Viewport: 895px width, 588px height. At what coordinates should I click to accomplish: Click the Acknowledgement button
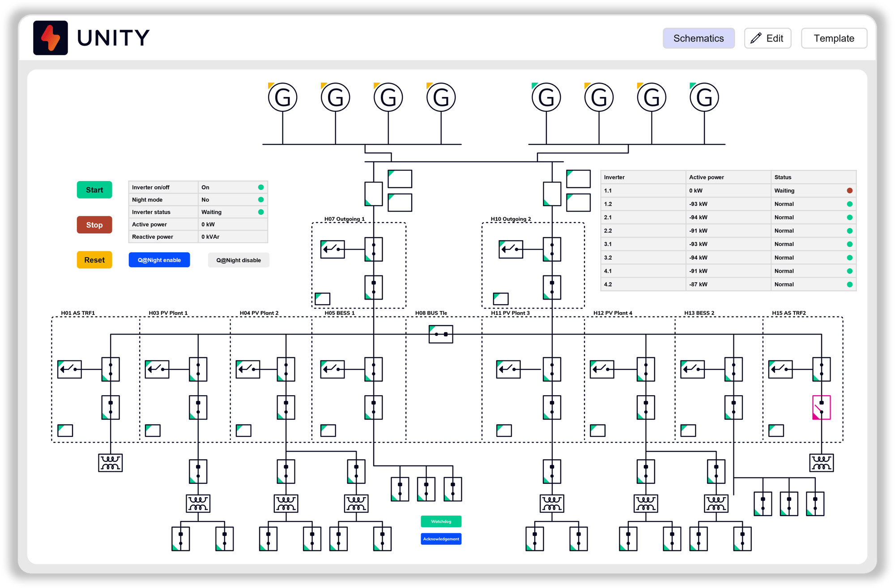(441, 539)
